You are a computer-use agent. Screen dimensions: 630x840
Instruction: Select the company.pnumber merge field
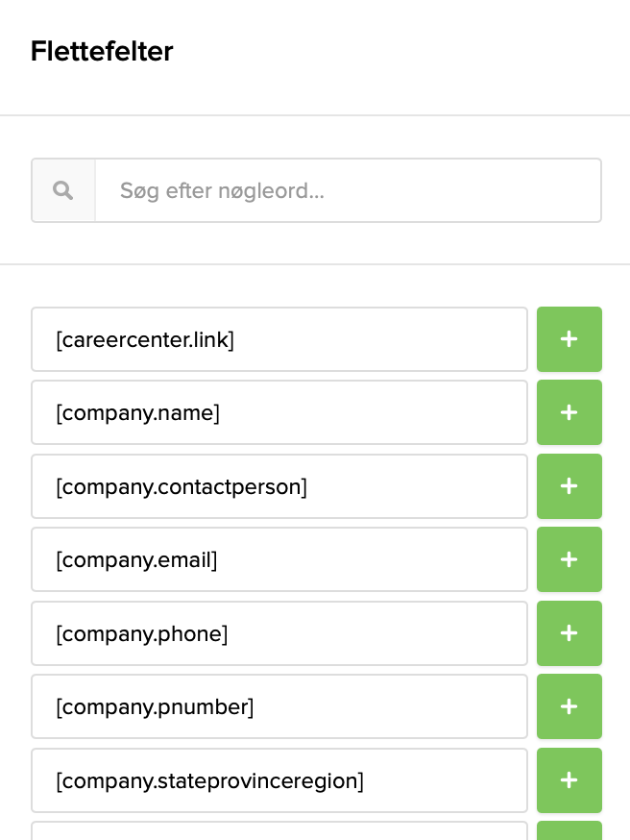tap(279, 706)
